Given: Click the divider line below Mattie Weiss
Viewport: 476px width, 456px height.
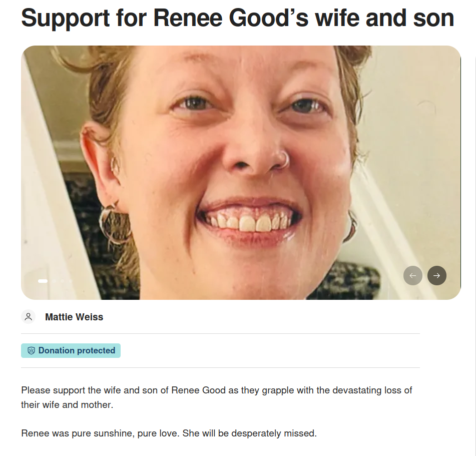Looking at the screenshot, I should tap(220, 334).
